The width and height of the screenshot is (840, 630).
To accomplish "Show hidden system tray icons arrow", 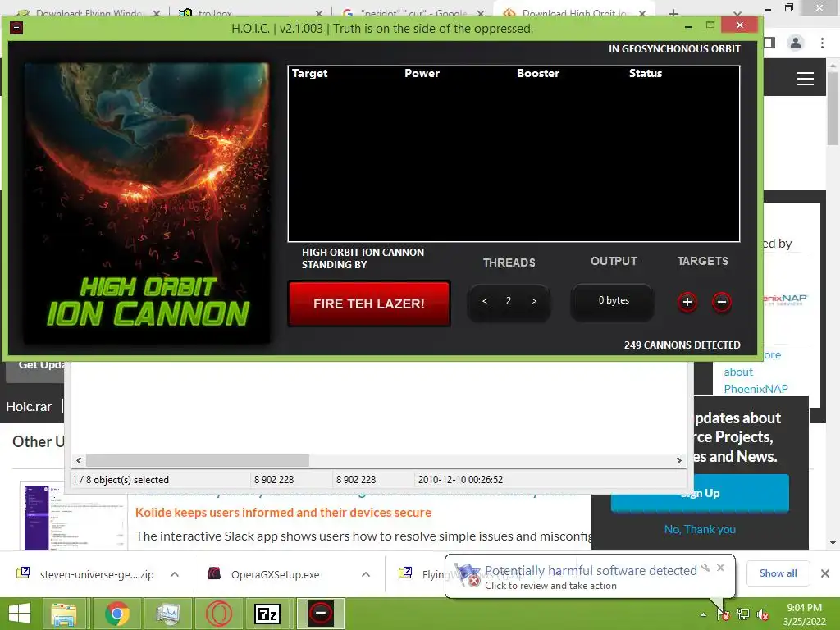I will (x=703, y=614).
